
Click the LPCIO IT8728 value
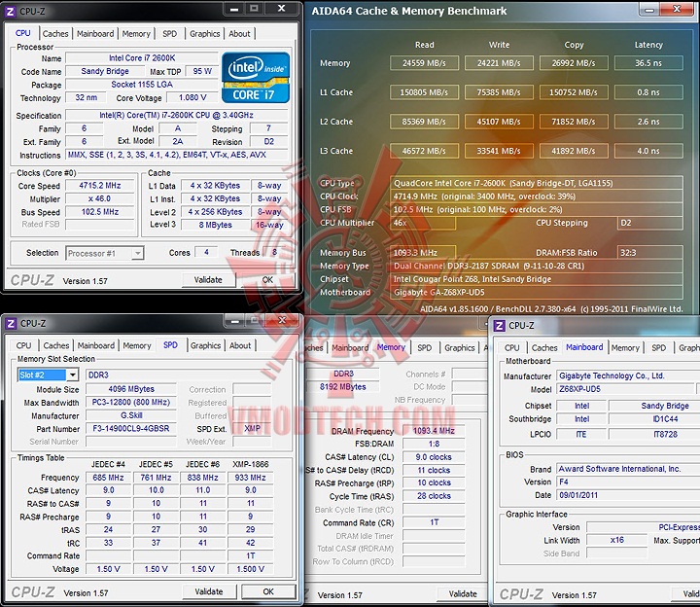(654, 434)
